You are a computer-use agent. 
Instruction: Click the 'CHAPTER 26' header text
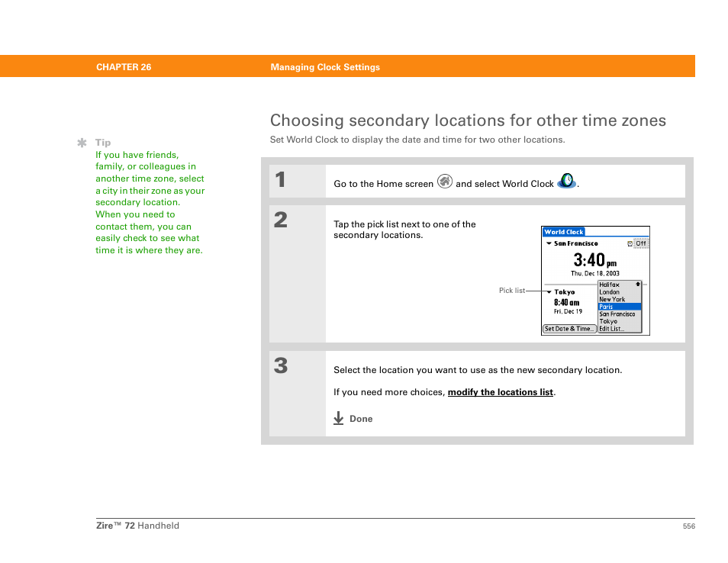124,67
